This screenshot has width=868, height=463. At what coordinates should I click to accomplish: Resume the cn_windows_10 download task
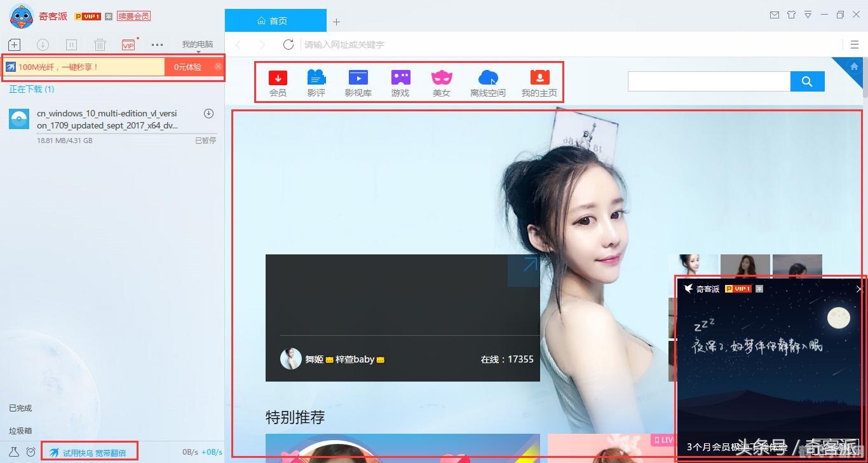click(208, 113)
